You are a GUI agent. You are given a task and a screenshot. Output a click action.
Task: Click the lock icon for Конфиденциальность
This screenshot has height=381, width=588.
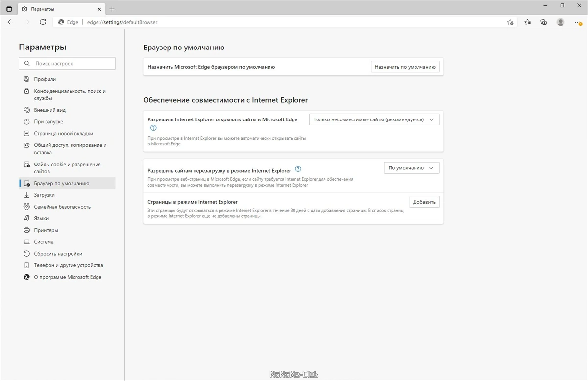click(x=27, y=91)
